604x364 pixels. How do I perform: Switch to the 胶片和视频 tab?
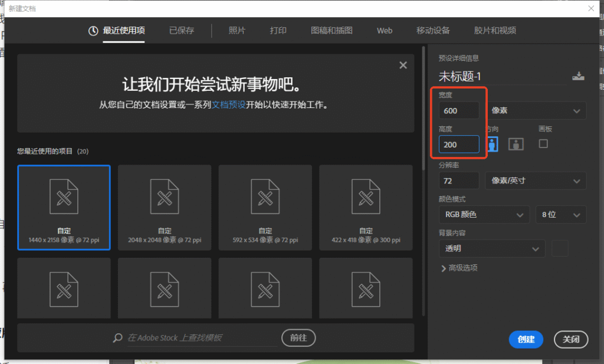pyautogui.click(x=495, y=31)
